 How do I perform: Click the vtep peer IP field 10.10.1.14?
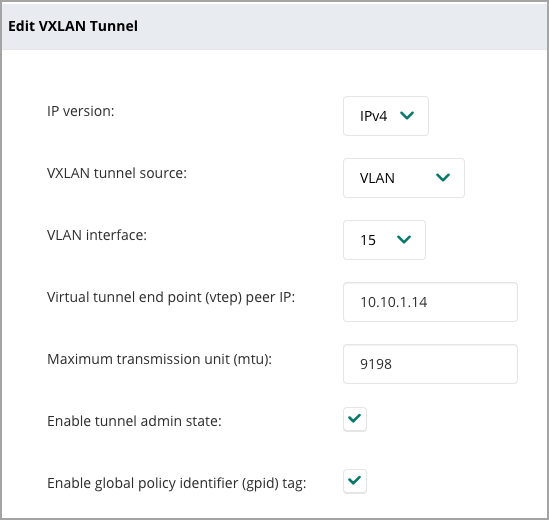pyautogui.click(x=430, y=302)
